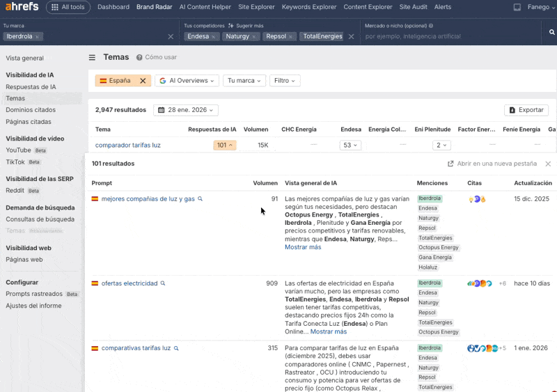This screenshot has height=392, width=557.
Task: Go to Site Explorer
Action: coord(256,7)
